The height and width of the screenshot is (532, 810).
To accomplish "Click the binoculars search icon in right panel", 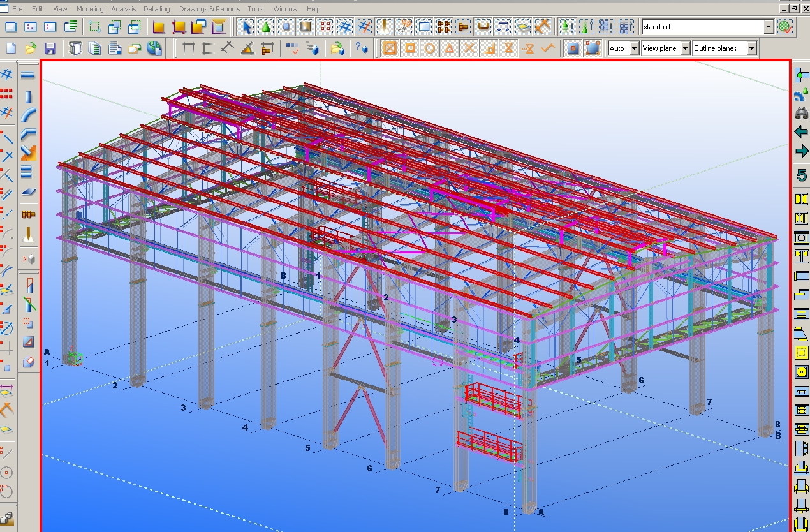I will pyautogui.click(x=801, y=115).
